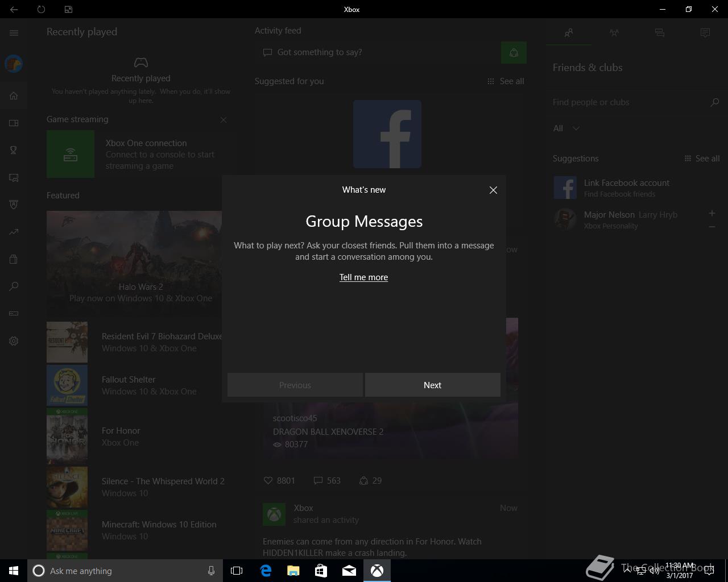Switch to the Parties tab
This screenshot has height=582, width=728.
pos(614,33)
